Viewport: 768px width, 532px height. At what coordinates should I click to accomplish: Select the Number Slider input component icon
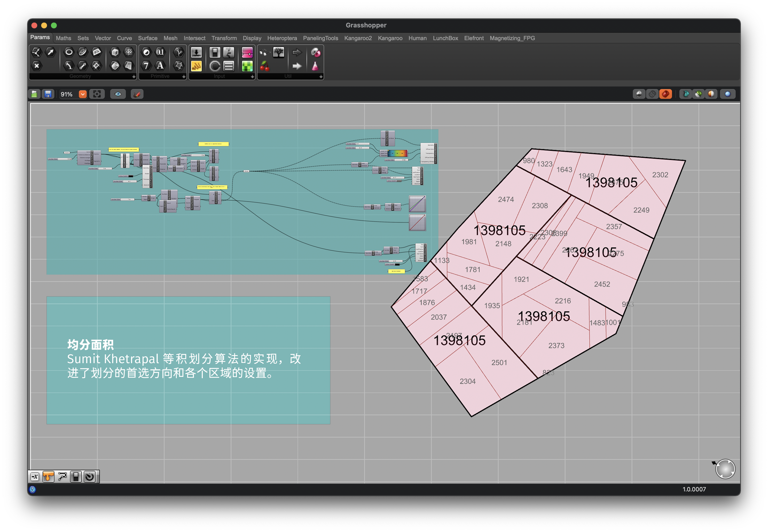[x=196, y=52]
